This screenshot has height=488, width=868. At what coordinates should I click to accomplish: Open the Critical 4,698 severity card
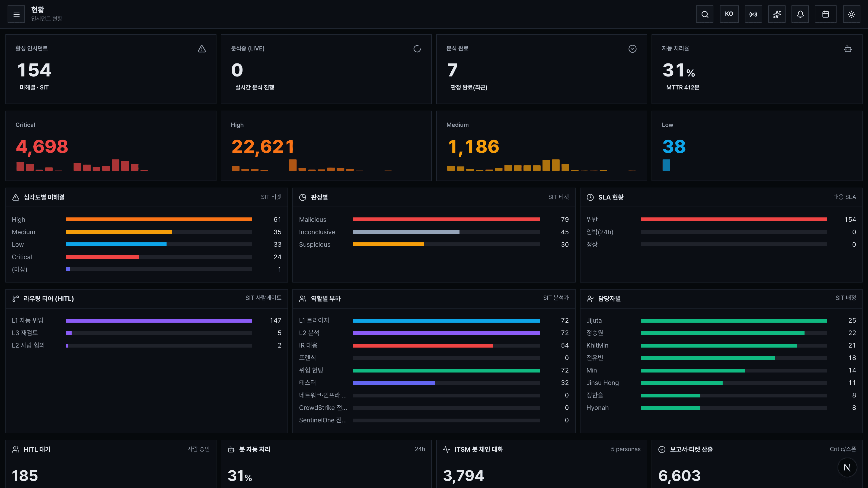(x=111, y=146)
